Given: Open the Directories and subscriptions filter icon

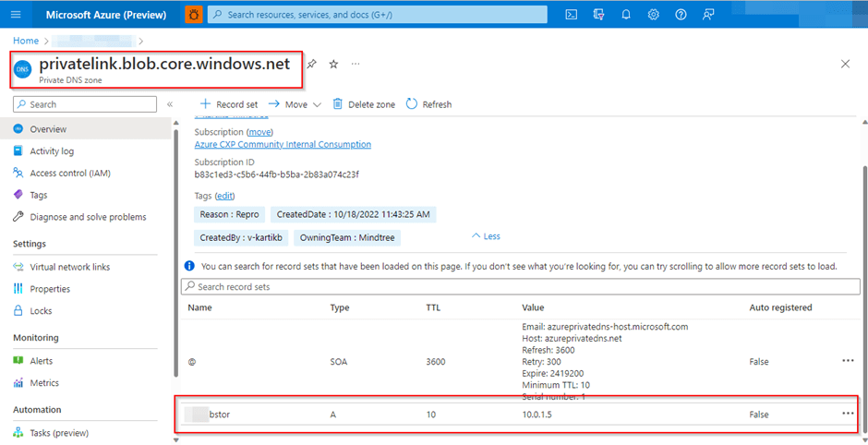Looking at the screenshot, I should click(598, 15).
